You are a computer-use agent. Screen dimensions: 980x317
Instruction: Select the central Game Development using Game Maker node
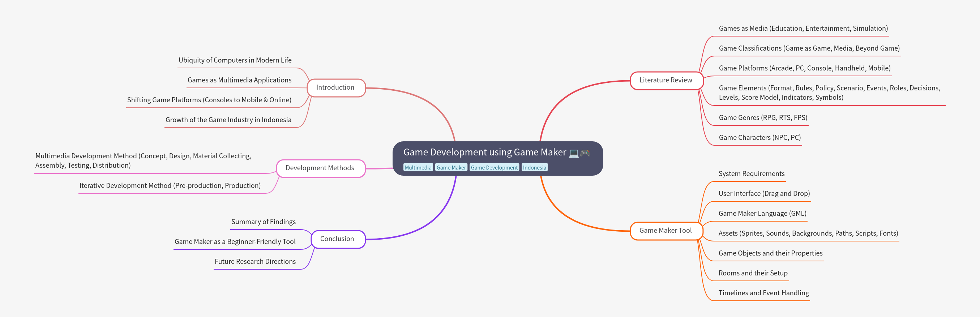pyautogui.click(x=497, y=158)
